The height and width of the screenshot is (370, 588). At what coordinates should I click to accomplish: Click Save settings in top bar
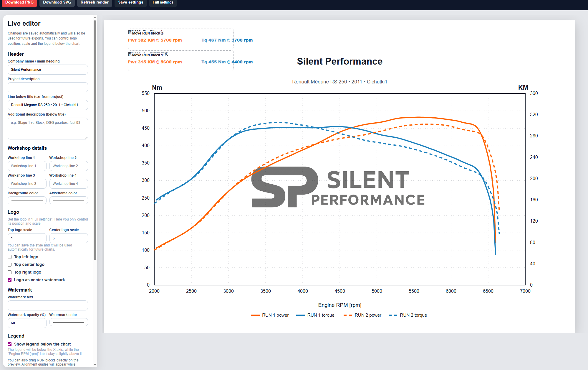(130, 3)
